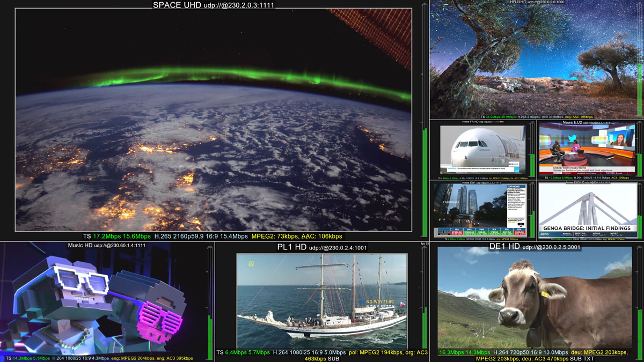Click the 'HB UHD' channel title
Viewport: 644px width, 362px height.
coord(517,2)
